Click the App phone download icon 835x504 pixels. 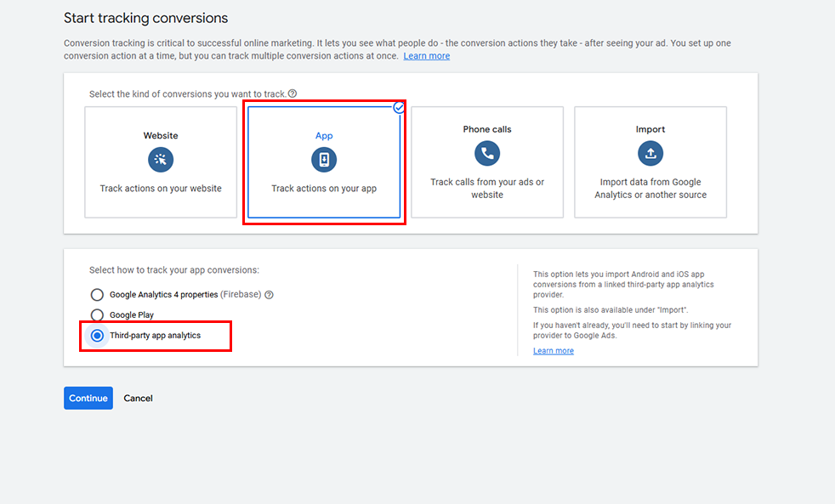[x=324, y=160]
